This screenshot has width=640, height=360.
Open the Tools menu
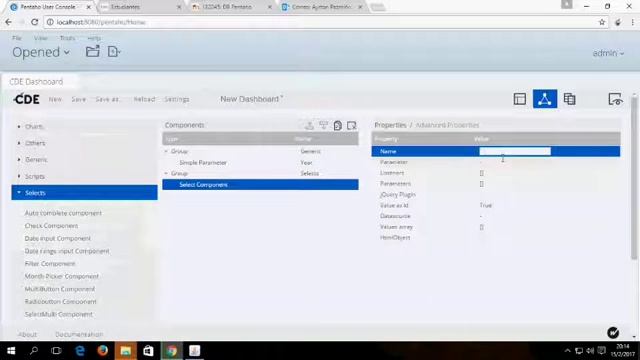[x=67, y=38]
